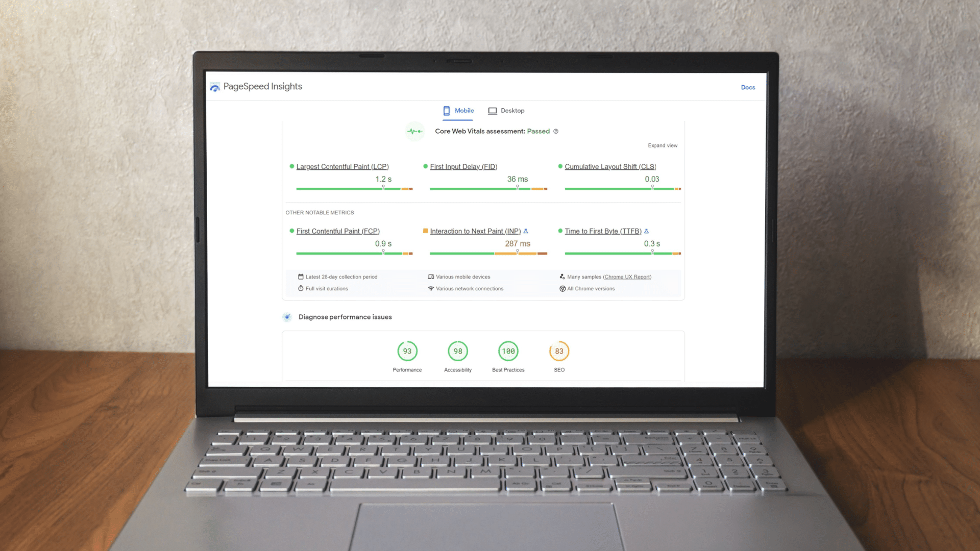Click the CLS value 0.03
Viewport: 980px width, 551px height.
coord(652,179)
